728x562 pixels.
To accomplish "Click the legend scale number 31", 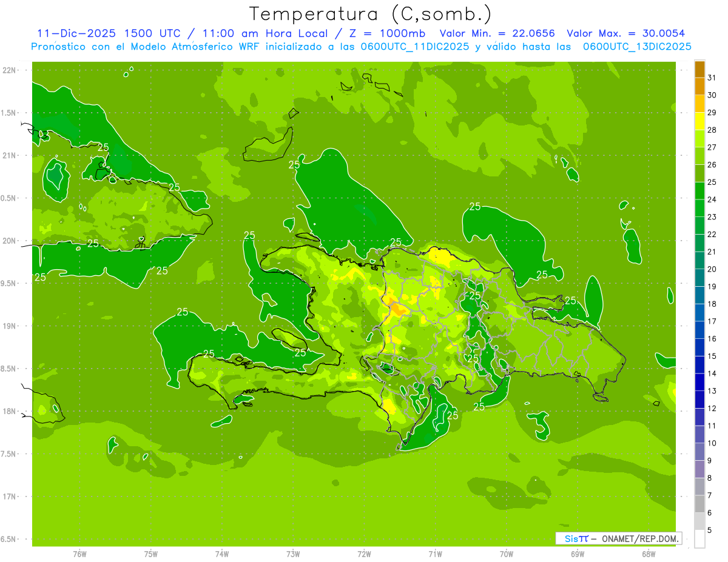I will pos(712,77).
